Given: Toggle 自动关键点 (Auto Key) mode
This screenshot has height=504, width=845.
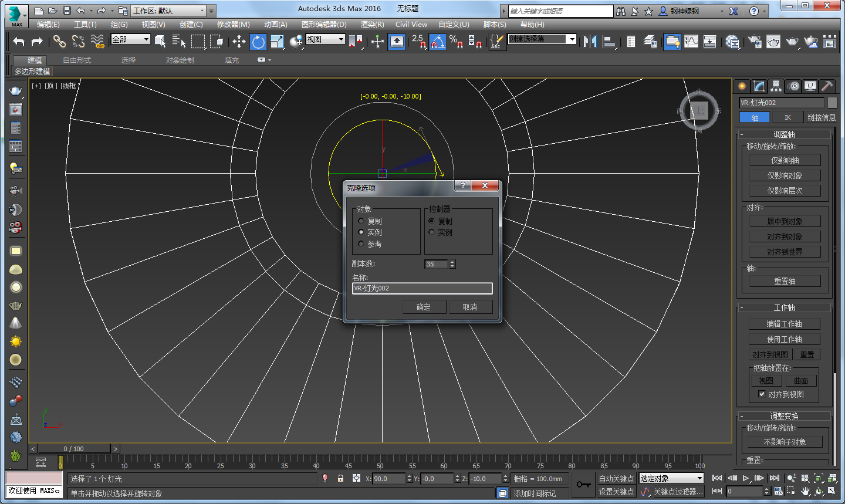Looking at the screenshot, I should (x=616, y=479).
